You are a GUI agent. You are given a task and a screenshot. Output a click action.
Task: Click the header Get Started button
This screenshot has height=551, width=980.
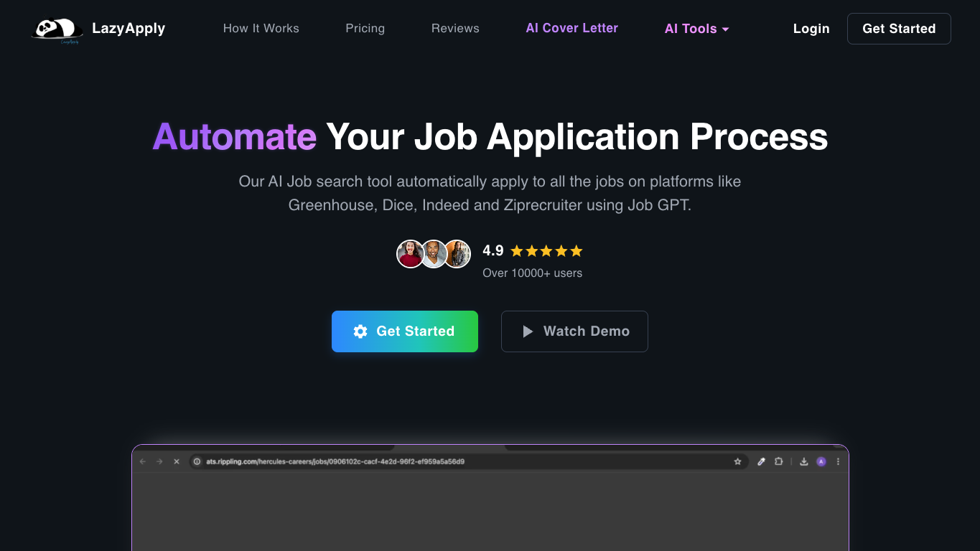coord(899,29)
